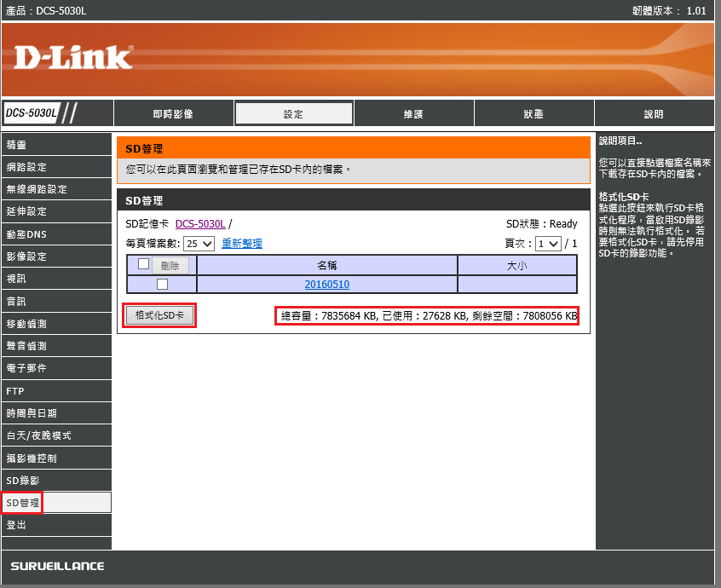Click the 刪除 button in table header

click(x=170, y=265)
